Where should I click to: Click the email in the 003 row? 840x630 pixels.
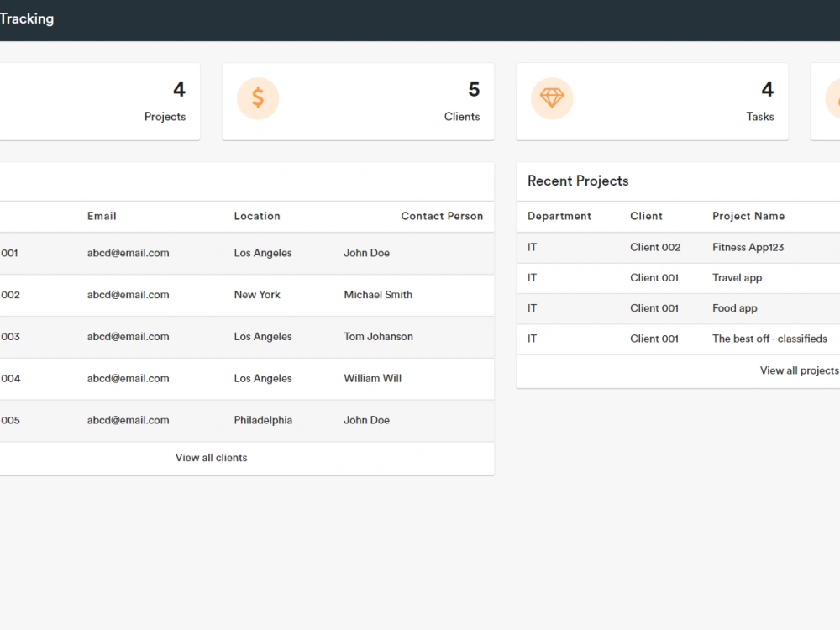tap(128, 337)
